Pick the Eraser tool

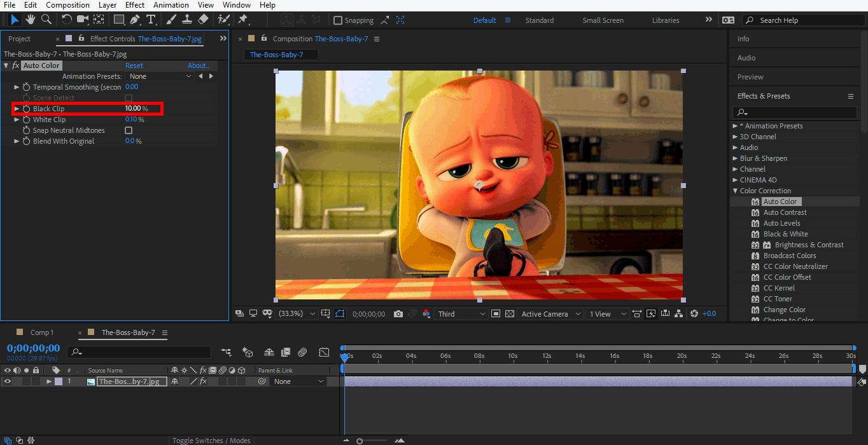pyautogui.click(x=203, y=20)
